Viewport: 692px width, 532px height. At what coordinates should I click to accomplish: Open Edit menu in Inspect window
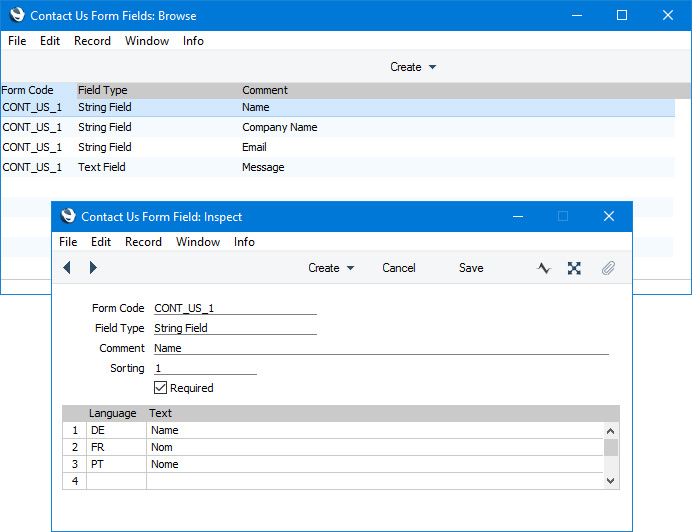point(101,242)
